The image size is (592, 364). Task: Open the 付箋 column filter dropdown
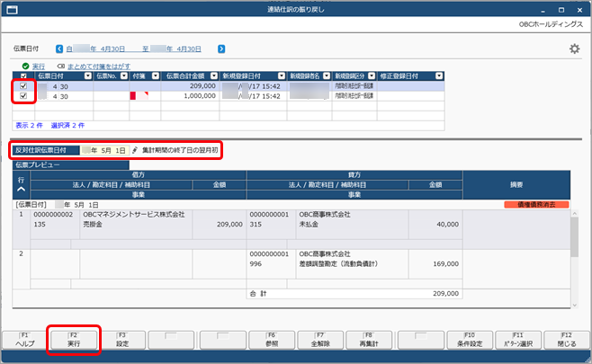click(155, 76)
